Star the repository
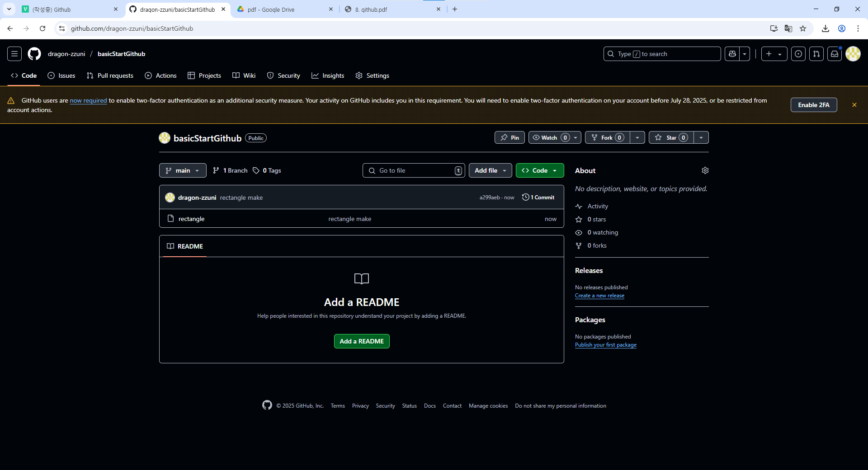868x470 pixels. click(x=671, y=137)
